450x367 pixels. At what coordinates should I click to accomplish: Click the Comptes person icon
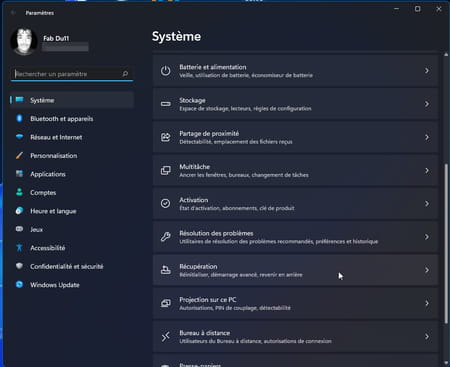(19, 192)
